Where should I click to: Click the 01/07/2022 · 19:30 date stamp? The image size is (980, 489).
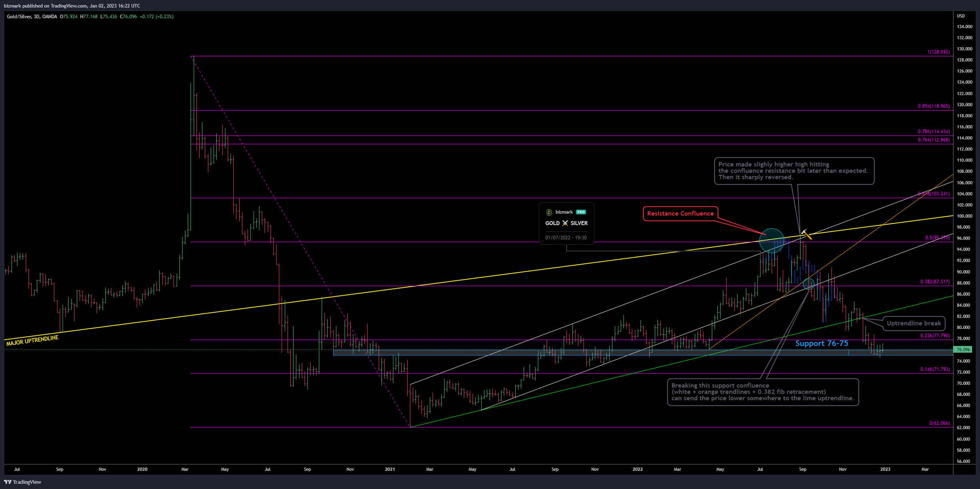[x=566, y=238]
